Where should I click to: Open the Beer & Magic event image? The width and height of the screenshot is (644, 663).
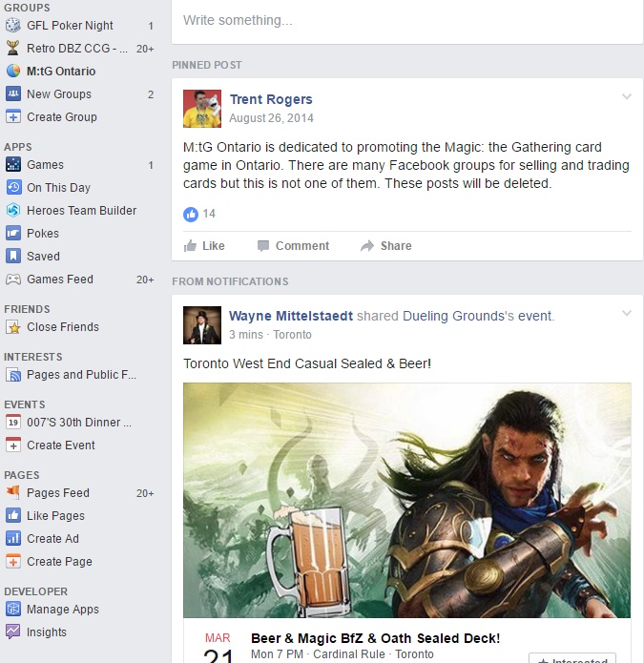pos(406,500)
